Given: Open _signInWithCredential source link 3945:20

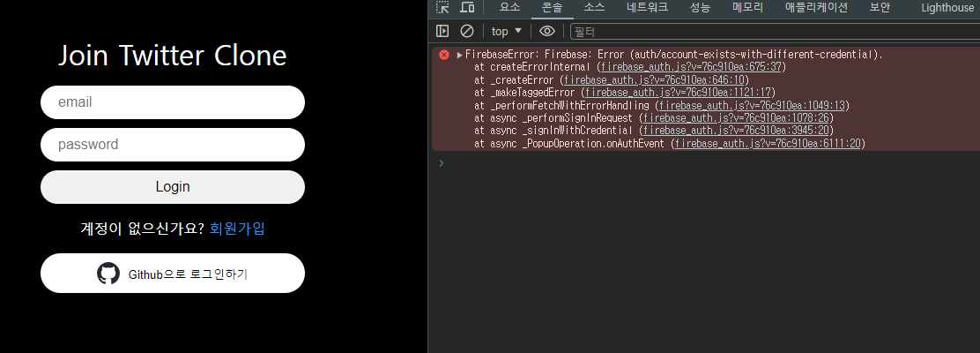Looking at the screenshot, I should pyautogui.click(x=736, y=131).
